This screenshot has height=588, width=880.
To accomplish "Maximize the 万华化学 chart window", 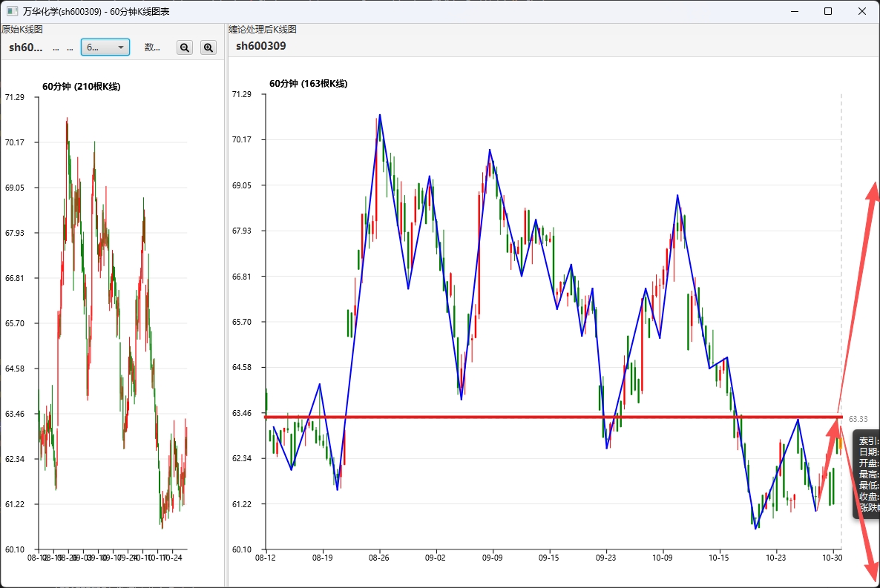I will 828,11.
